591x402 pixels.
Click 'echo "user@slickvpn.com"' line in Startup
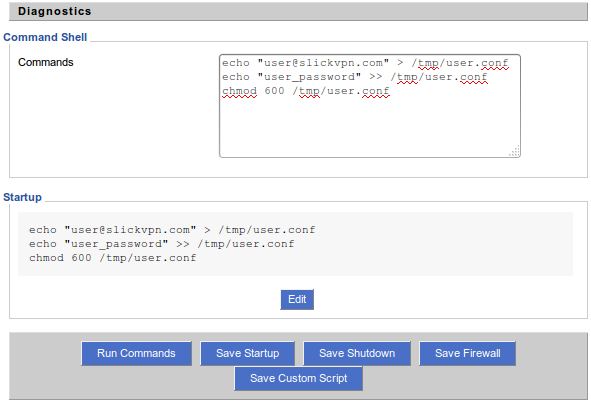pyautogui.click(x=172, y=230)
